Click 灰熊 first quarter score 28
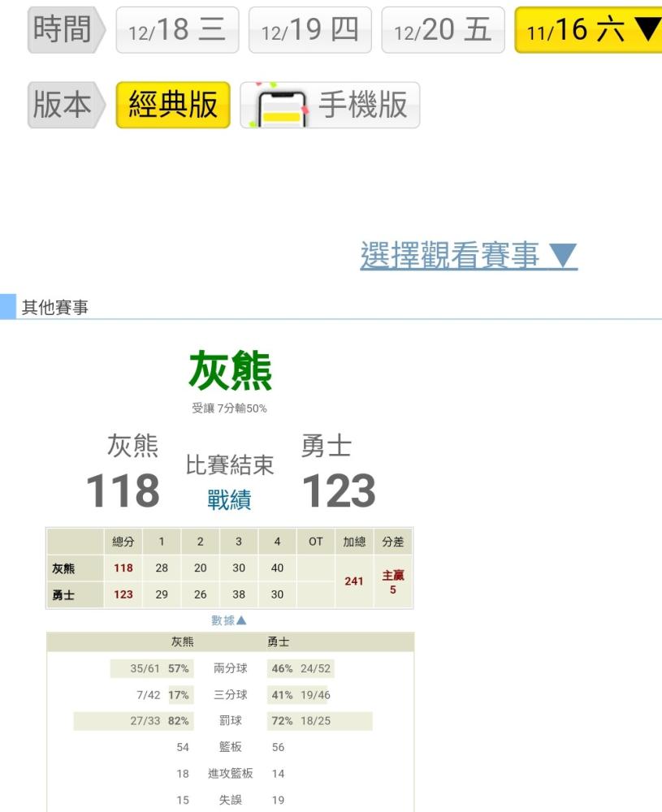The image size is (662, 812). tap(162, 568)
